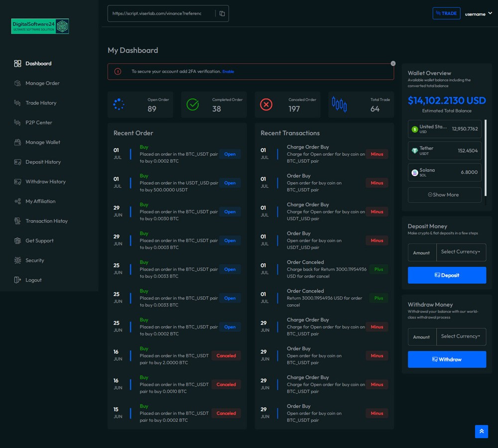Open Deposit History from the sidebar
This screenshot has height=448, width=498.
pos(43,162)
